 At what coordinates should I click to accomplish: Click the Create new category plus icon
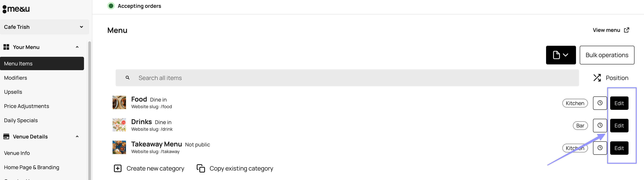117,168
